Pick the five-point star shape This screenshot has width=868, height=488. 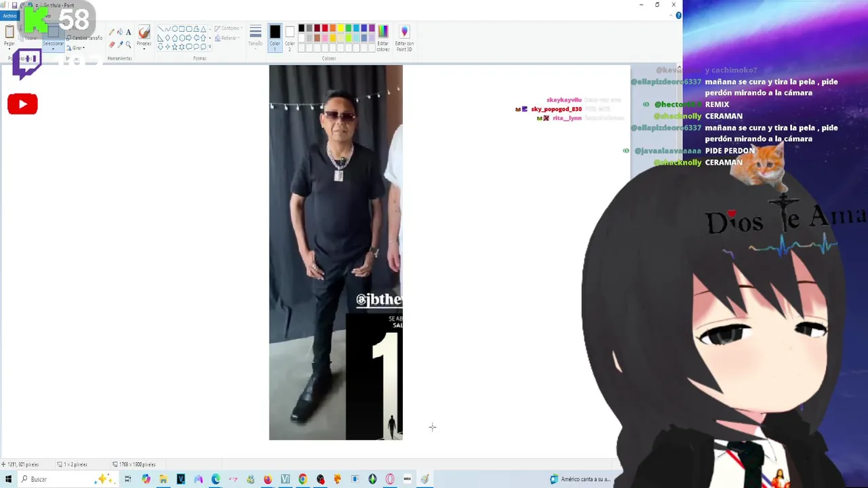tap(174, 47)
